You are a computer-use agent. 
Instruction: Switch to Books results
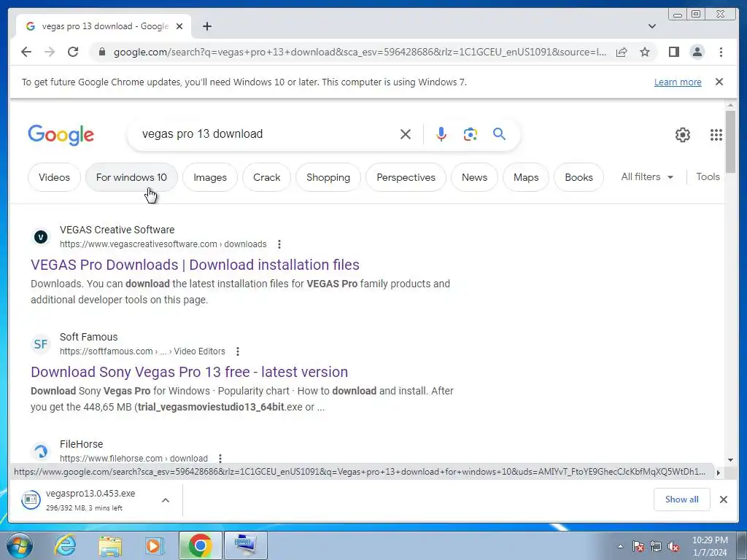pyautogui.click(x=578, y=177)
